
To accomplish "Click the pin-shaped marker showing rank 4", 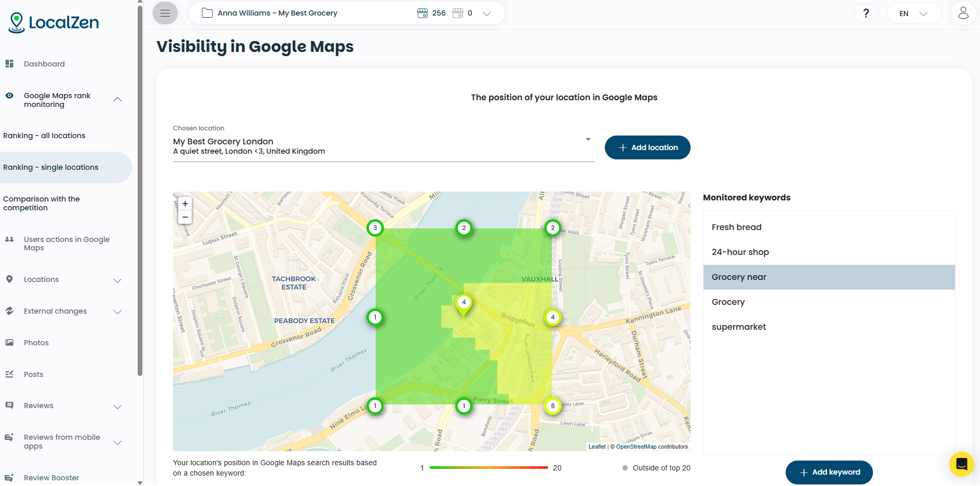I will (x=464, y=305).
